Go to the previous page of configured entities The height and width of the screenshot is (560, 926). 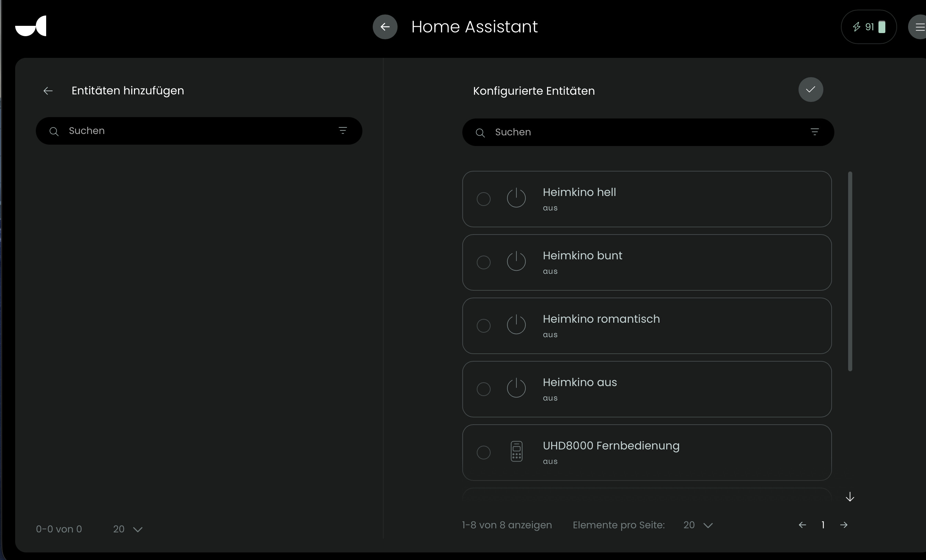(802, 525)
